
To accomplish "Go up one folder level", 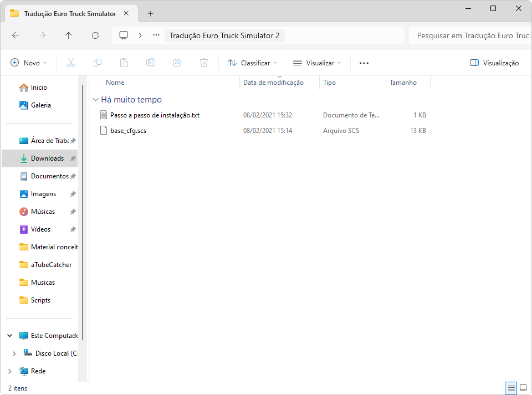I will (69, 35).
